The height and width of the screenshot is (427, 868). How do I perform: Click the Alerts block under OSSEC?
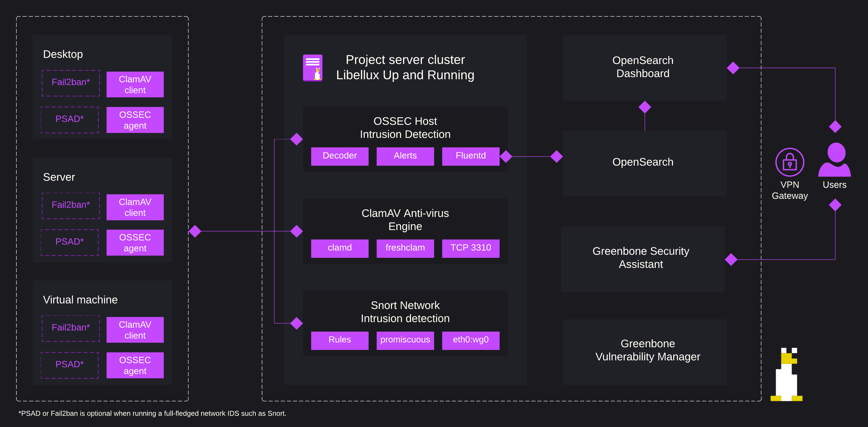(x=405, y=156)
